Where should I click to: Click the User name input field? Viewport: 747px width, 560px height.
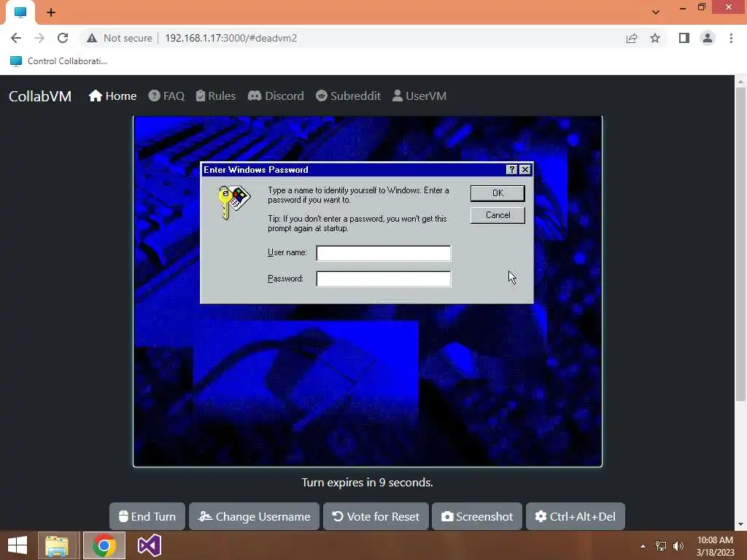click(x=384, y=253)
